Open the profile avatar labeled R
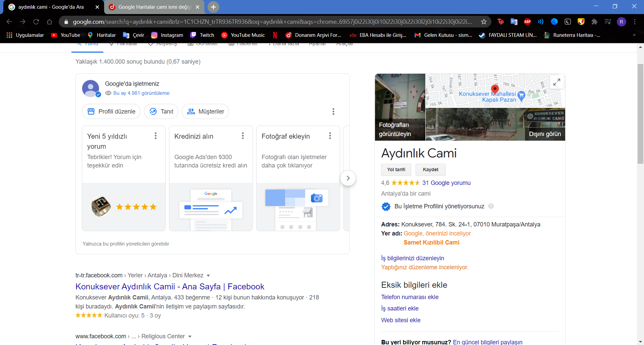The height and width of the screenshot is (345, 644). point(621,22)
